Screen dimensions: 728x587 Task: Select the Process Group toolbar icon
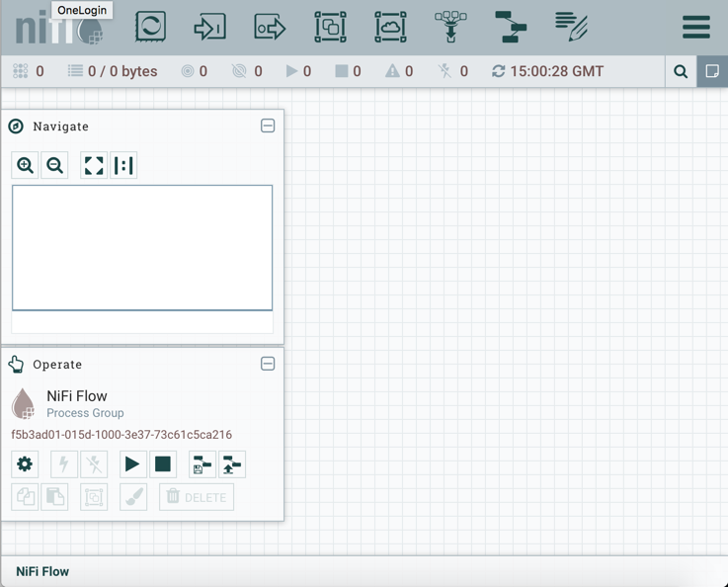(330, 27)
